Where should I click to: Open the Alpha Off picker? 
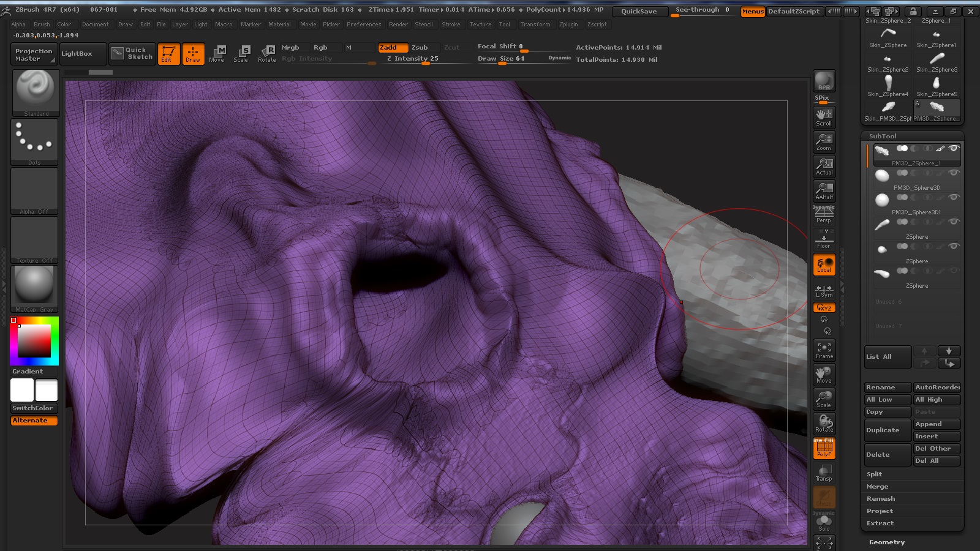[x=34, y=191]
